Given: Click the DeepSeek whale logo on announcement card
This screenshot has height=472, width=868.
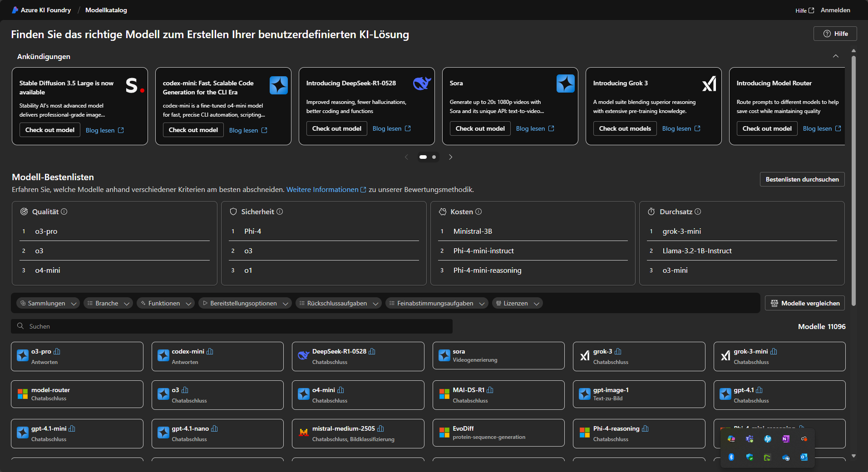Looking at the screenshot, I should point(422,84).
